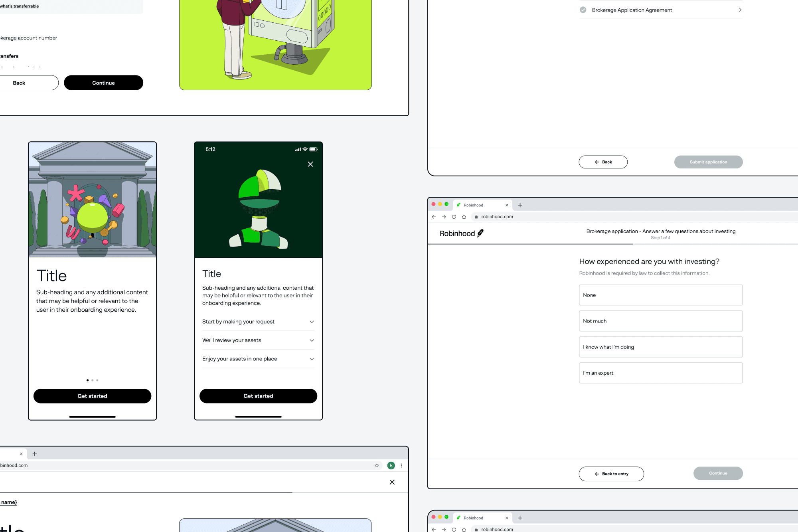Click 'Step 1 of 4' text
Image resolution: width=798 pixels, height=532 pixels.
click(x=661, y=238)
